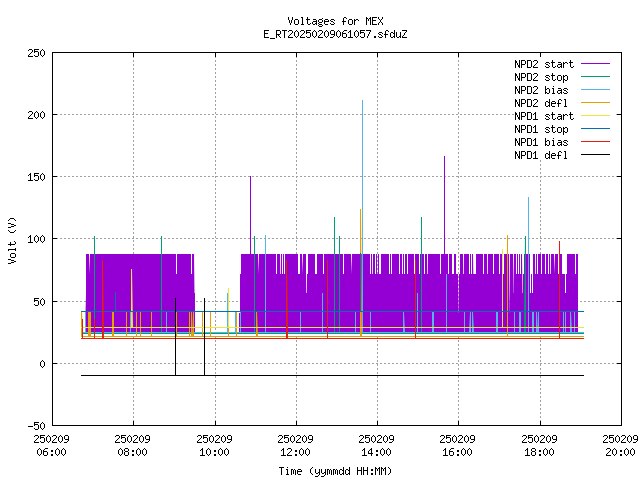640x480 pixels.
Task: Click the 'NPD1 stop' legend label
Action: point(541,129)
